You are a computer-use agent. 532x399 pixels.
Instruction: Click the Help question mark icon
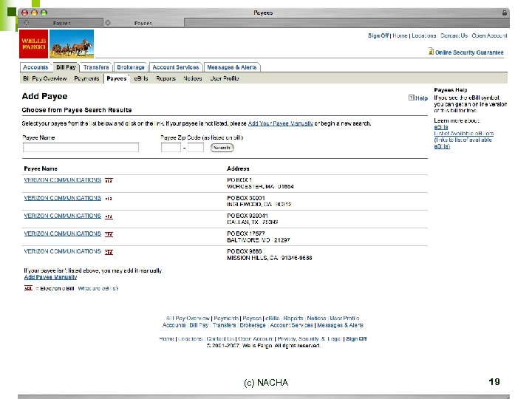pos(412,98)
